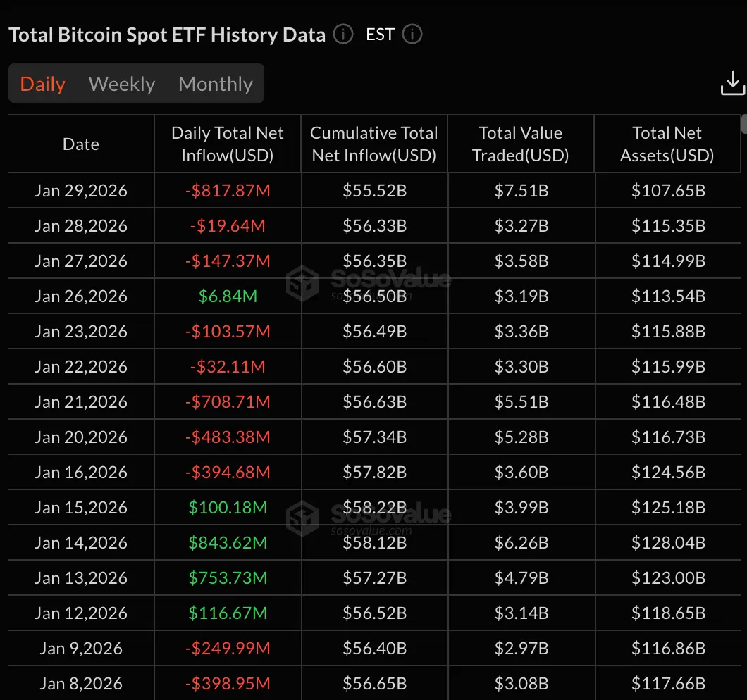Viewport: 747px width, 700px height.
Task: Click the info icon beside the title
Action: pyautogui.click(x=343, y=35)
